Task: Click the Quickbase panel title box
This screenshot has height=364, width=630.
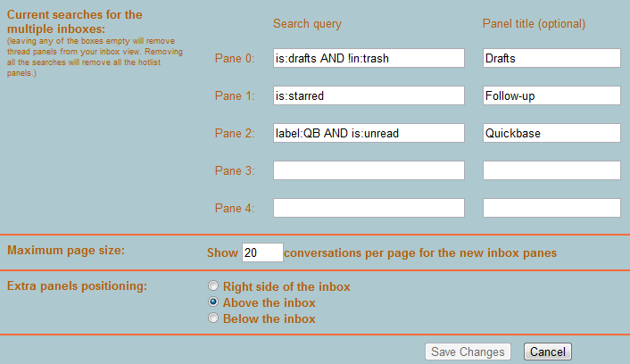Action: tap(551, 133)
